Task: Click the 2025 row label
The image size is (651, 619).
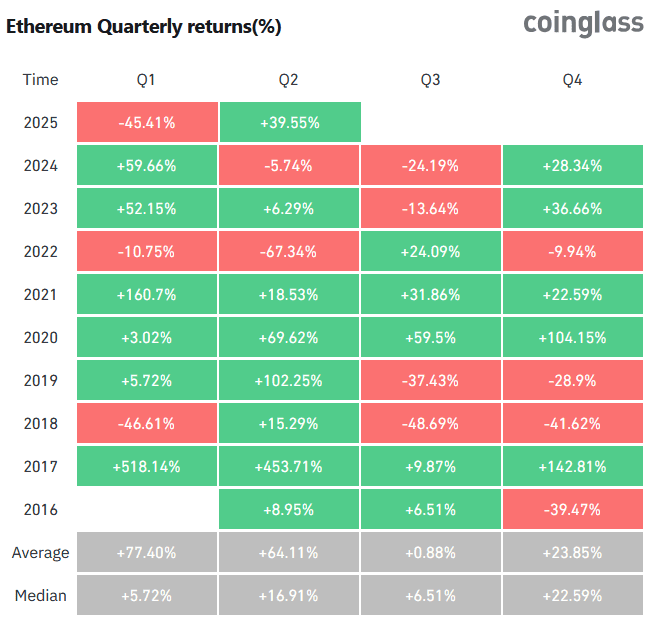Action: click(41, 123)
